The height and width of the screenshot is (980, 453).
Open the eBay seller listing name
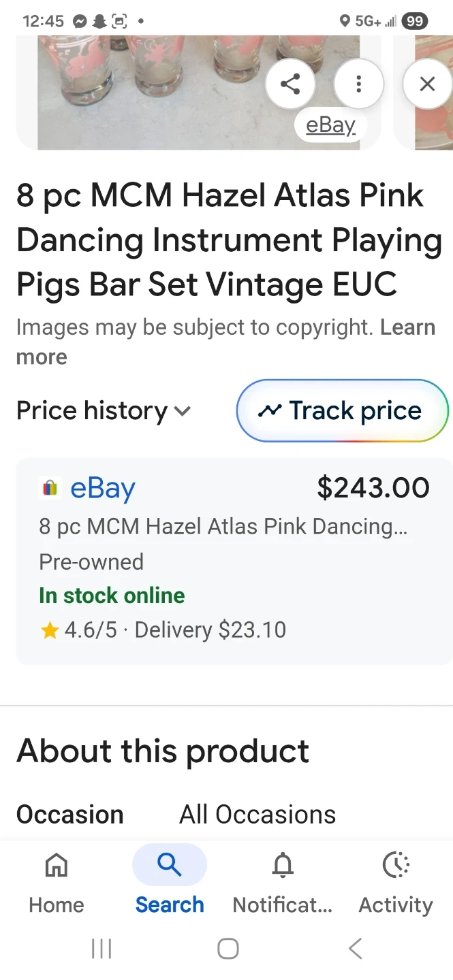point(103,488)
